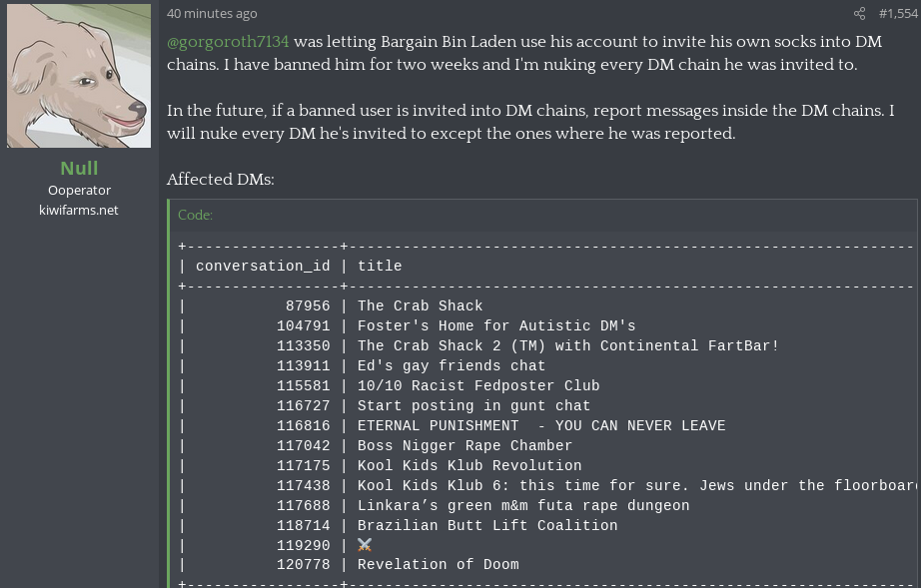Click the "Revelation of Doom" title

point(438,565)
